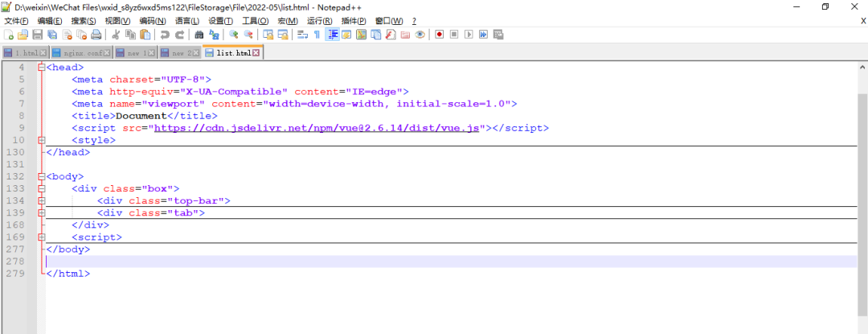868x334 pixels.
Task: Close the list.html tab
Action: pyautogui.click(x=256, y=53)
